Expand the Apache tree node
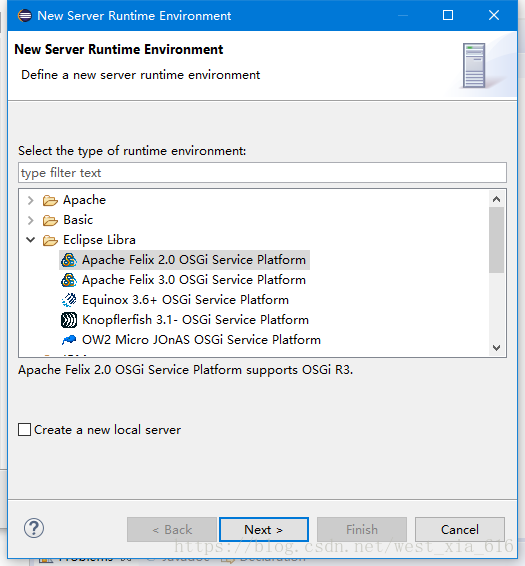Viewport: 525px width, 566px height. (x=31, y=200)
